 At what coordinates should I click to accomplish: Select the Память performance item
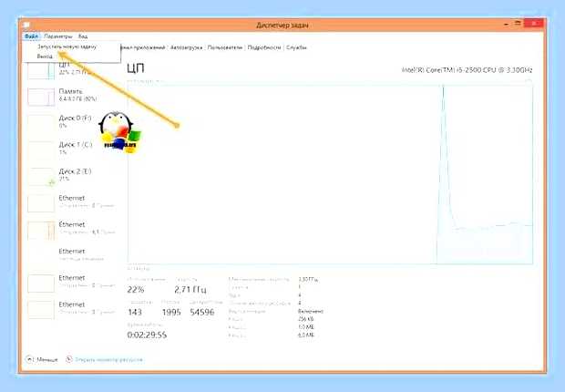[x=71, y=95]
